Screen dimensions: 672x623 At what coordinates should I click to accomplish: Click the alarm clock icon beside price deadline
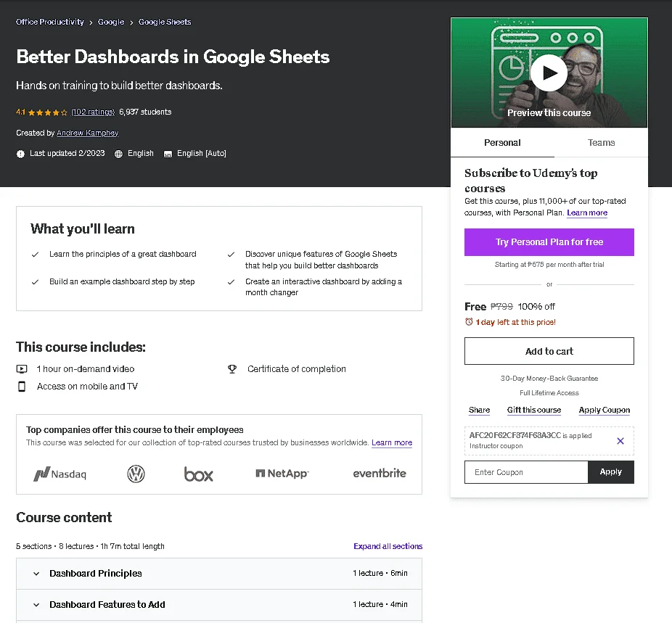click(x=469, y=321)
